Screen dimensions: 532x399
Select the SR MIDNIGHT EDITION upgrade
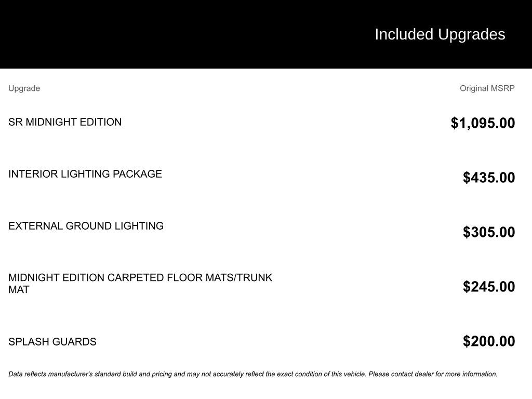[x=65, y=122]
